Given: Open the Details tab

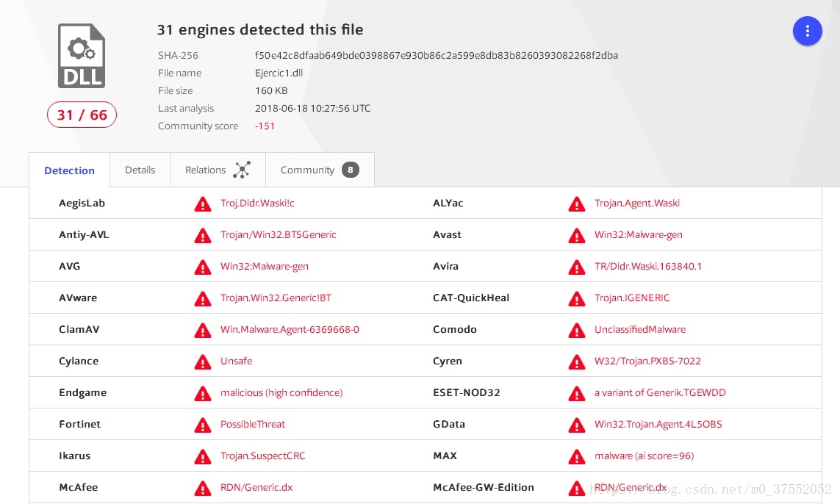Looking at the screenshot, I should pyautogui.click(x=140, y=170).
